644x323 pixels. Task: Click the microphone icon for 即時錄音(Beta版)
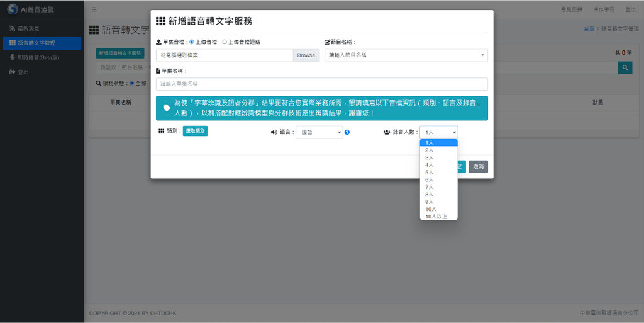click(13, 57)
